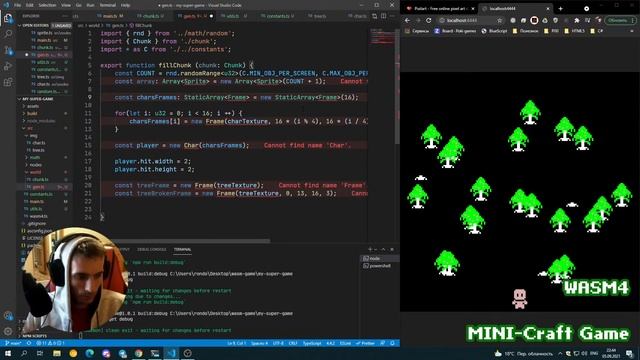The height and width of the screenshot is (360, 640).
Task: Switch to the constants.ts editor tab
Action: (x=278, y=16)
